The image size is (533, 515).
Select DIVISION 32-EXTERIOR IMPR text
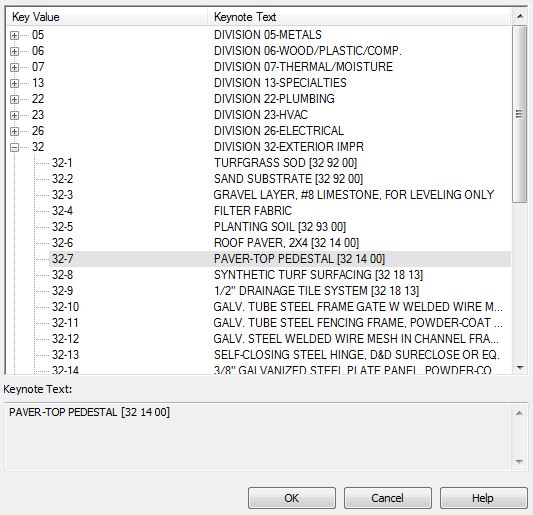pyautogui.click(x=289, y=147)
